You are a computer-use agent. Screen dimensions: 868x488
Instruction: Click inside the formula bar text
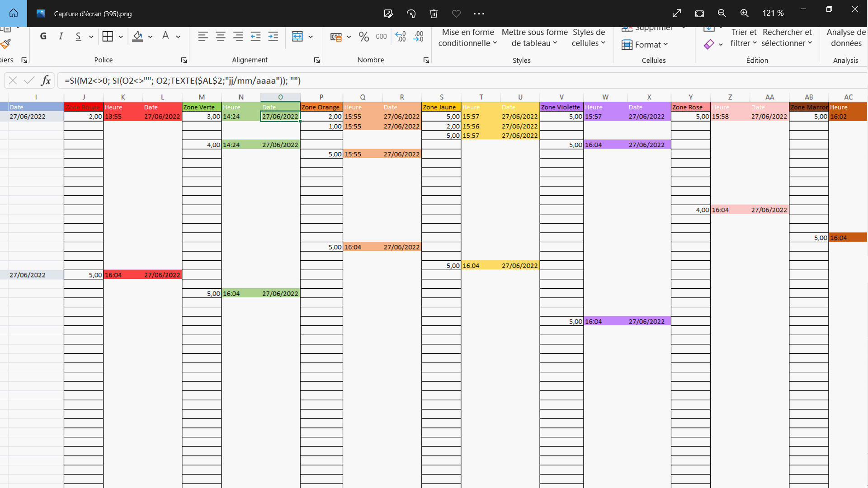183,81
